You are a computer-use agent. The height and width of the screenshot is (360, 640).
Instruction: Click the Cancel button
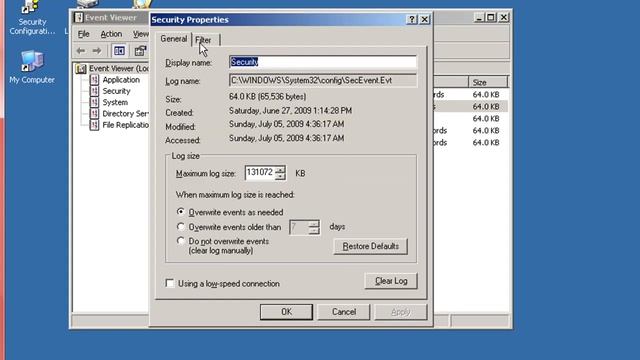[344, 312]
